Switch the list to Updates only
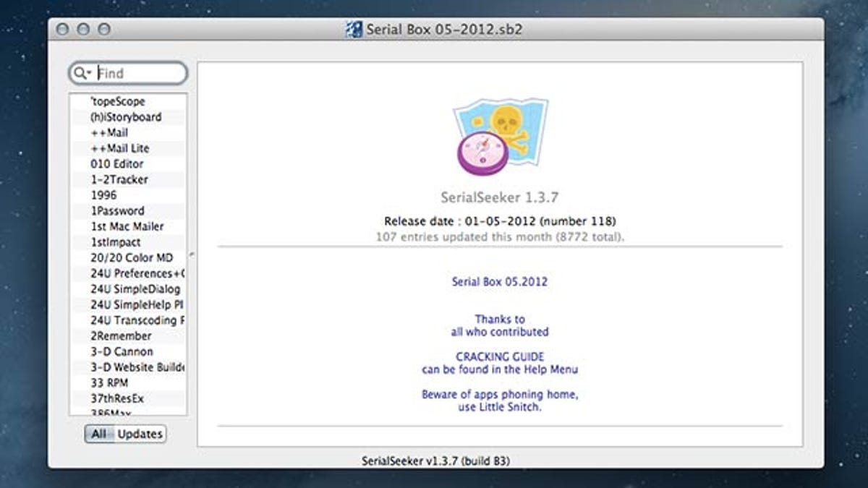Image resolution: width=868 pixels, height=488 pixels. click(x=140, y=434)
